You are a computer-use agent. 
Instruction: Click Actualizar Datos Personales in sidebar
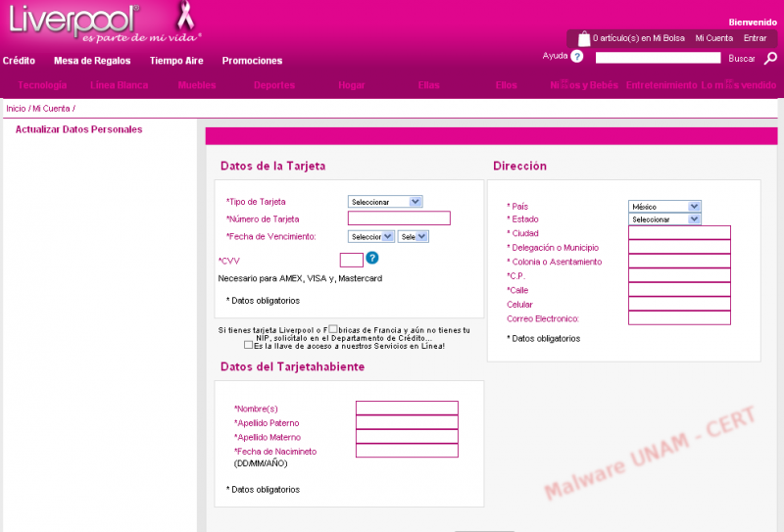point(78,129)
